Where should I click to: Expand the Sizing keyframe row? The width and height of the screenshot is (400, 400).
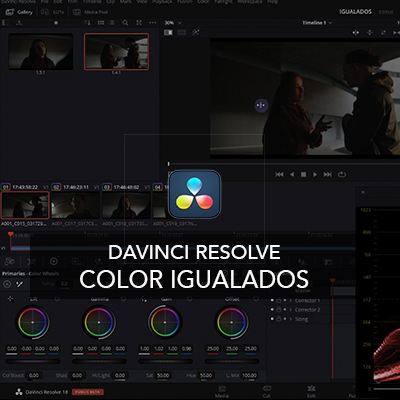pos(291,319)
